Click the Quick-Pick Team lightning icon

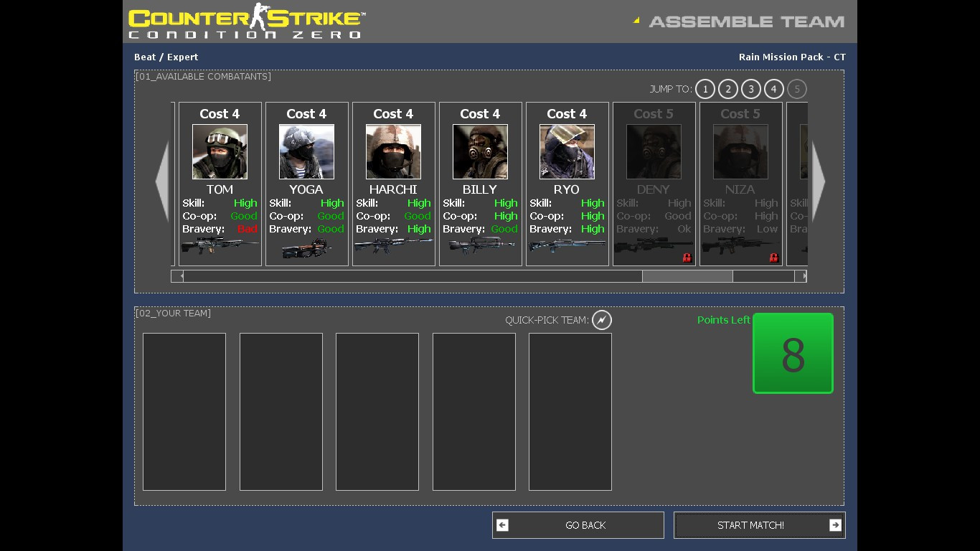click(602, 320)
